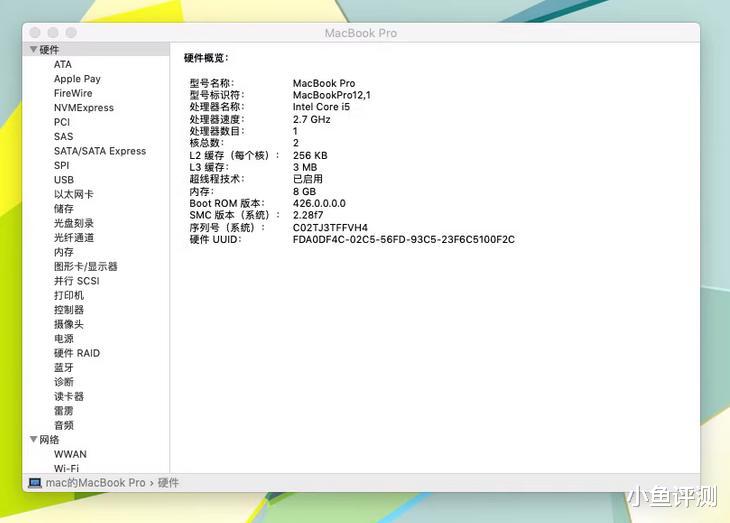Open SATA/SATA Express section
The height and width of the screenshot is (523, 730).
coord(100,151)
